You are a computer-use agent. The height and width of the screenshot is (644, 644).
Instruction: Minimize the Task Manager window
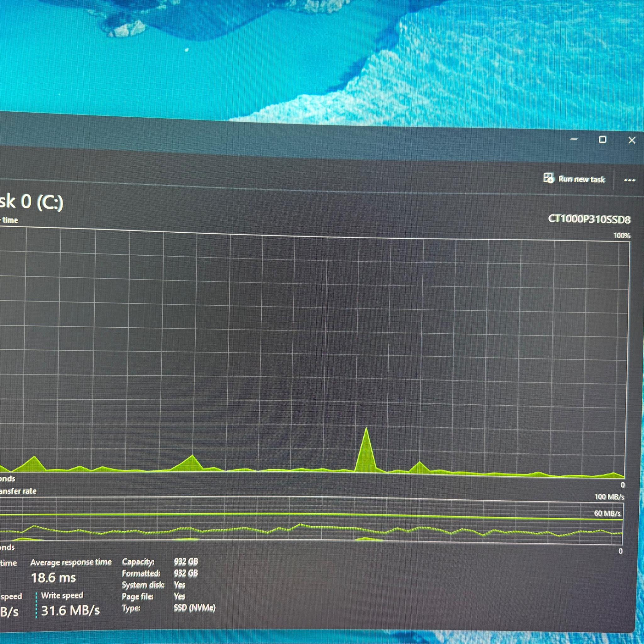coord(574,139)
